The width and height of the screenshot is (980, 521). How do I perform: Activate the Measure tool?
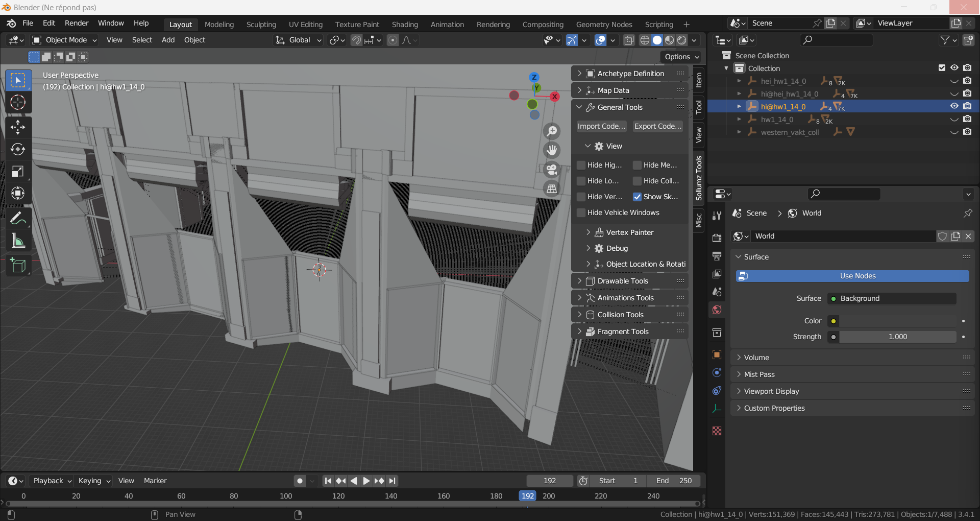(x=18, y=241)
